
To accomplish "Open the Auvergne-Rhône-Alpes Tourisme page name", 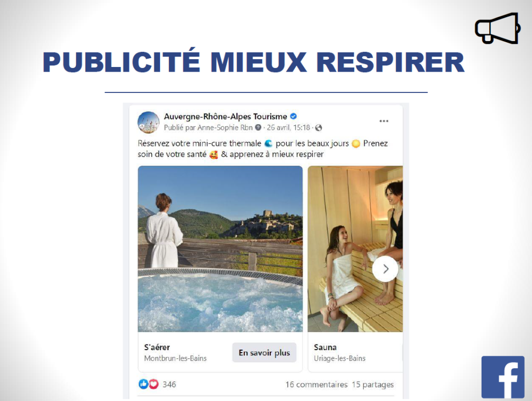I will (x=225, y=116).
